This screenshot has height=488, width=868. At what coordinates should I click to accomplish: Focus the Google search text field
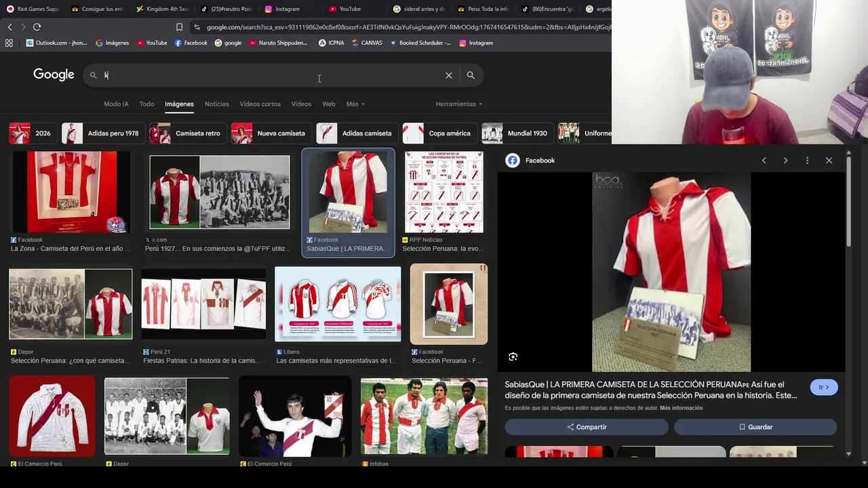[271, 75]
